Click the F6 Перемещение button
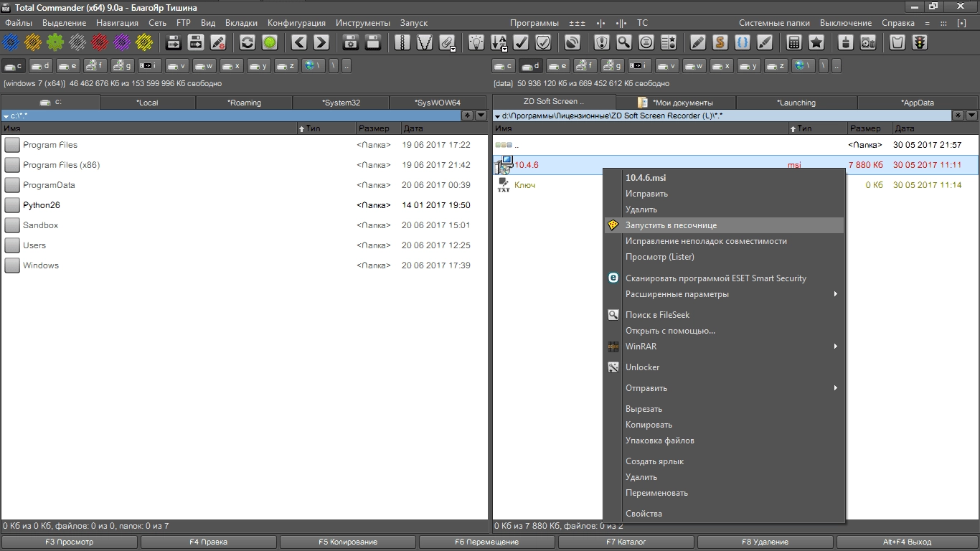Image resolution: width=980 pixels, height=551 pixels. (487, 542)
